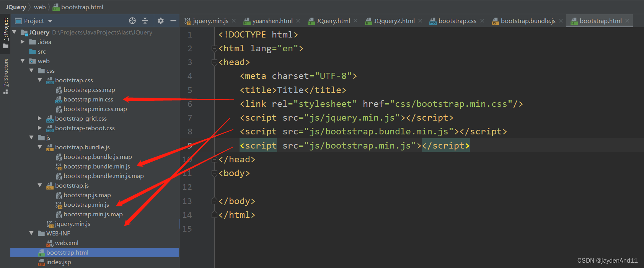Click the jquery.min.js script src line

[x=346, y=118]
